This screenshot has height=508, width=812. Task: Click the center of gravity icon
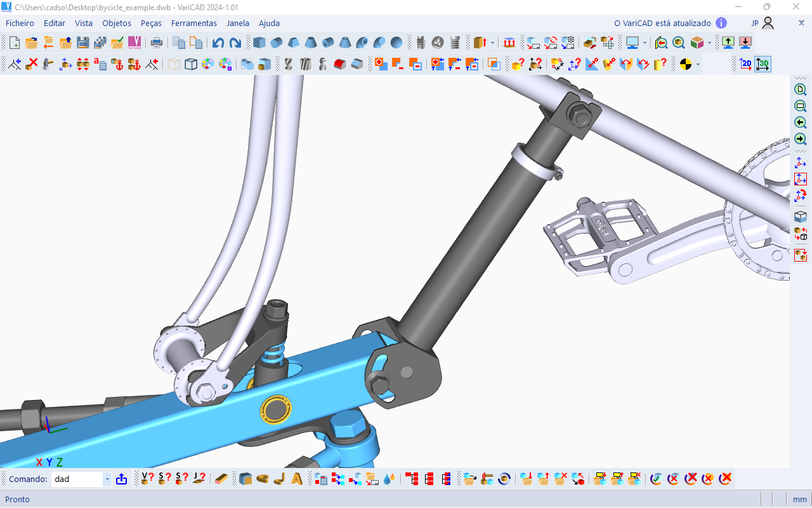click(x=685, y=64)
